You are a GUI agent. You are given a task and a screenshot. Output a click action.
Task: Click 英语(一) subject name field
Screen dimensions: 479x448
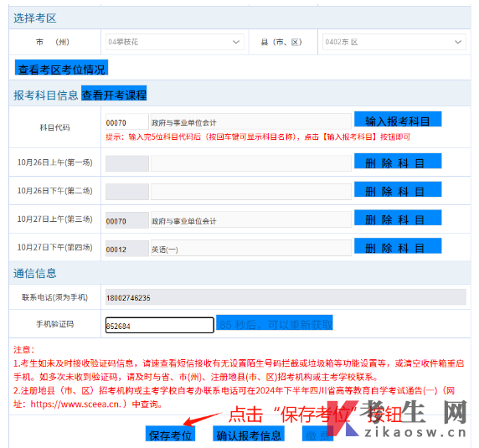(250, 248)
